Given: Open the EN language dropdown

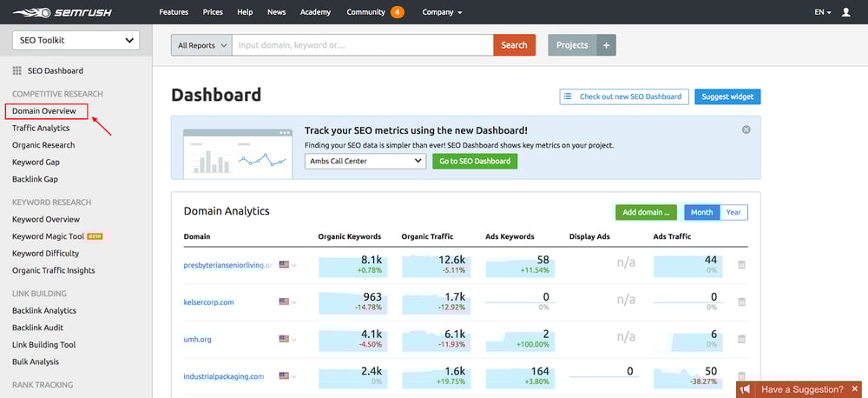Looking at the screenshot, I should 823,12.
